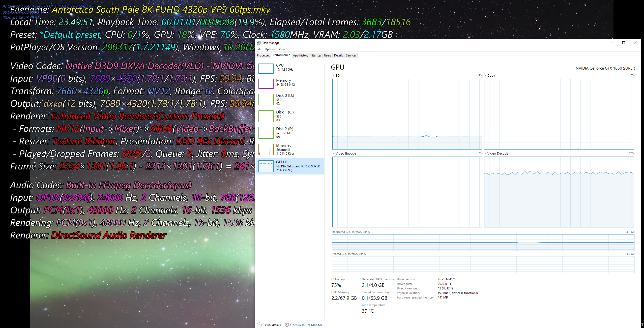
Task: Select Ethernet performance item
Action: (x=290, y=149)
